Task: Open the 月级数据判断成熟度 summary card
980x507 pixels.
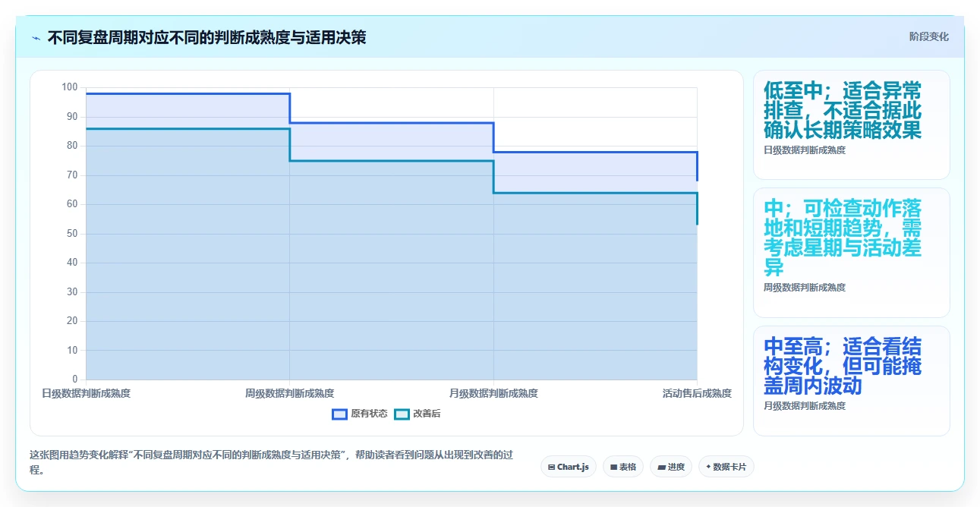Action: (x=851, y=381)
